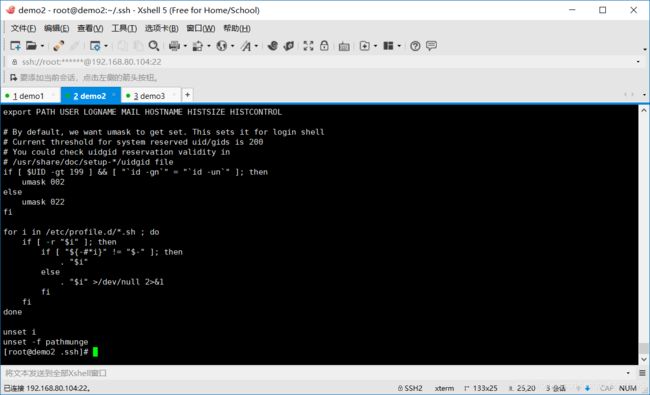The height and width of the screenshot is (395, 650).
Task: Open the 文件(F) menu
Action: [x=23, y=28]
